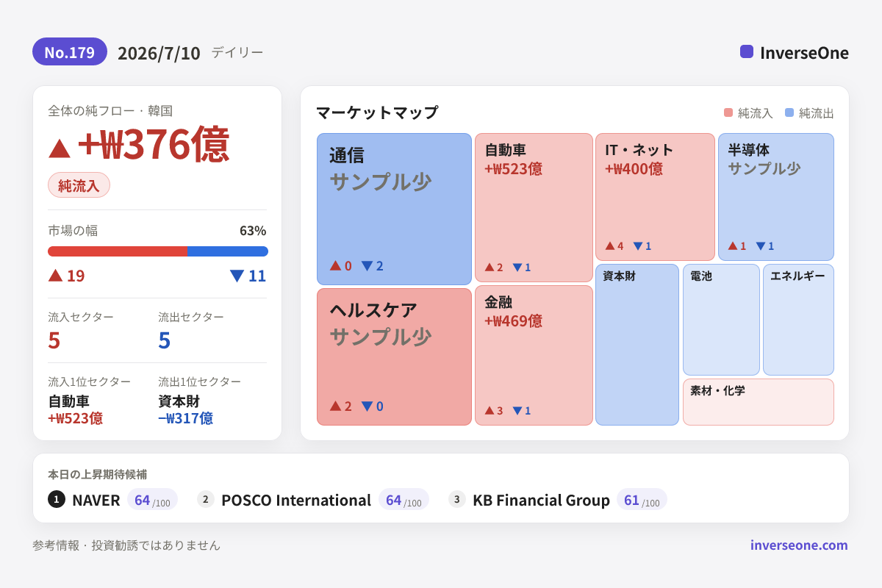
Task: Click the pink 純流入 legend swatch
Action: click(728, 112)
